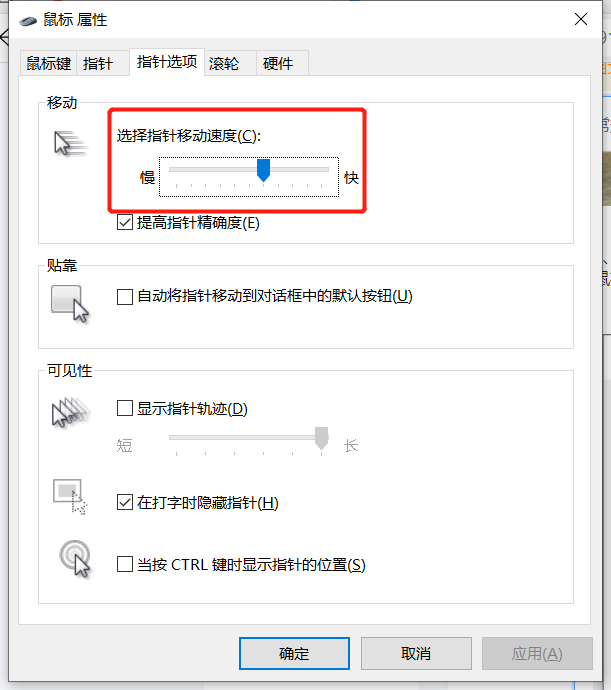Uncheck 在打字时隐藏指针 checkbox

pyautogui.click(x=125, y=502)
